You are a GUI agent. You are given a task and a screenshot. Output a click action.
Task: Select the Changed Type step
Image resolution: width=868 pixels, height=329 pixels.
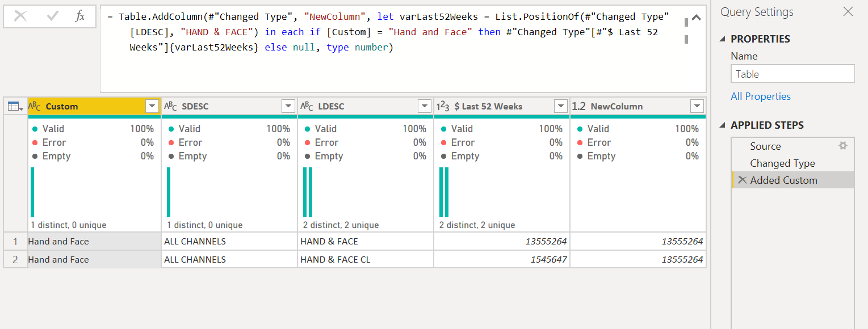(792, 163)
